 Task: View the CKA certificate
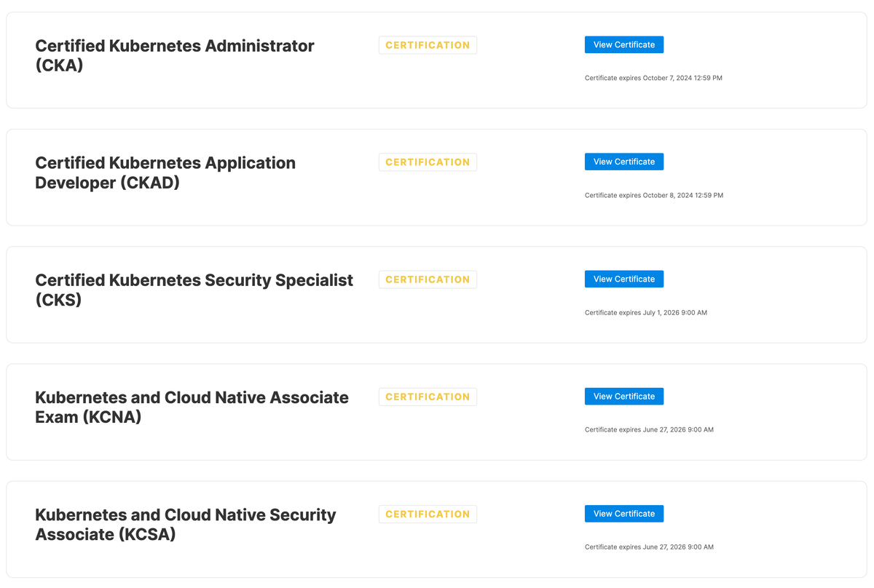point(624,44)
